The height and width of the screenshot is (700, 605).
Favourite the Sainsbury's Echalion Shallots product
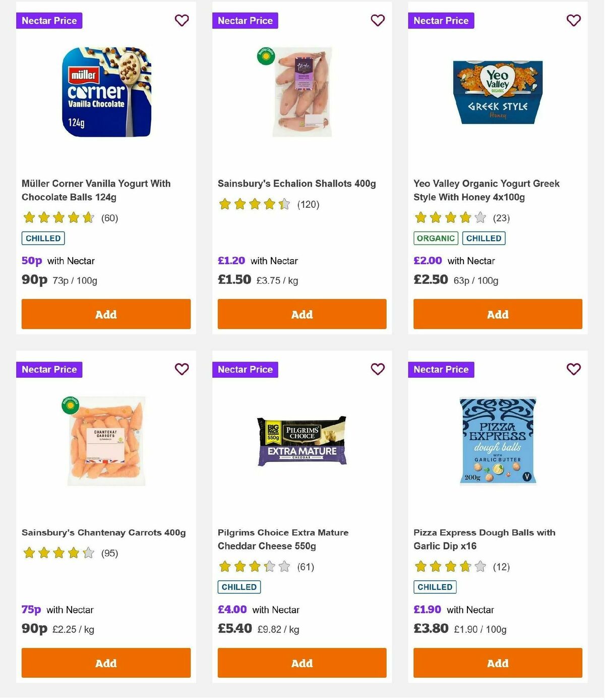click(x=378, y=21)
